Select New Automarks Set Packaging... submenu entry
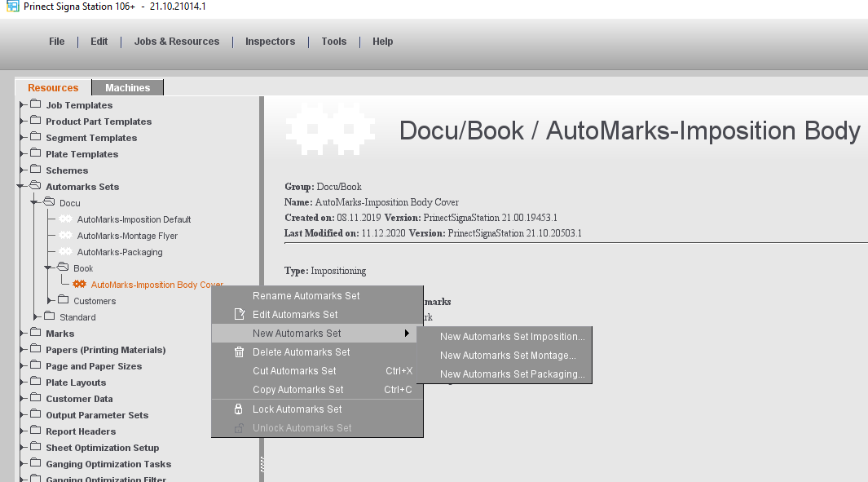Image resolution: width=868 pixels, height=482 pixels. [504, 374]
